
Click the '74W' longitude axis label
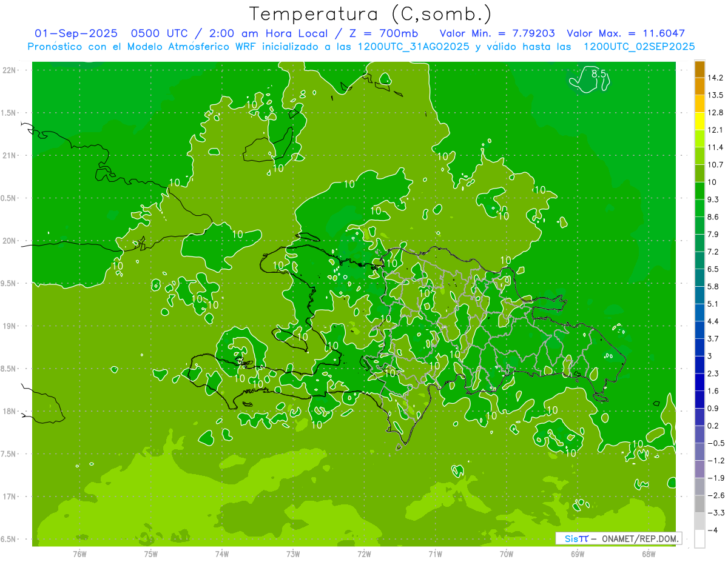pos(222,554)
